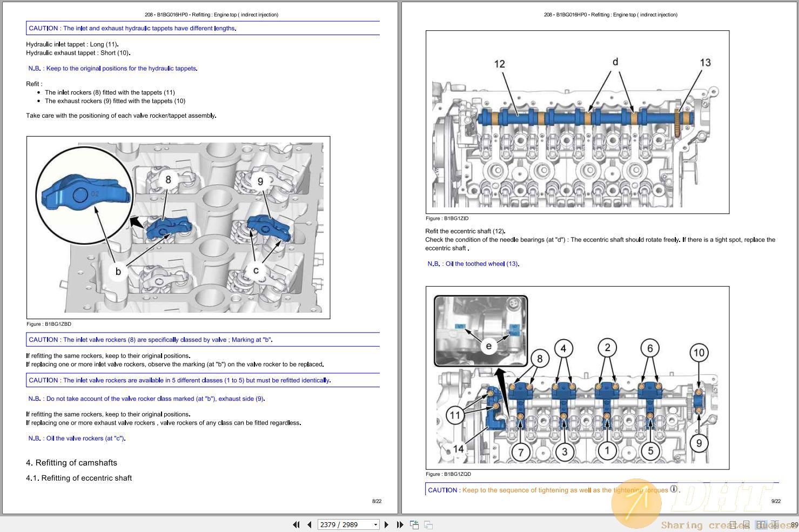The width and height of the screenshot is (799, 532).
Task: Click the left page header '208 - B1BG016HP0'
Action: click(211, 15)
